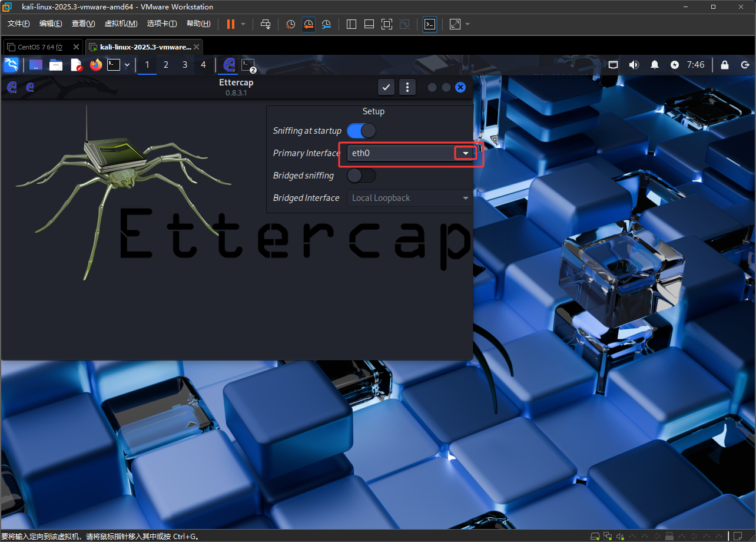Click the send Ctrl+Alt+Del toolbar icon
Screen dimensions: 756x542
[x=266, y=24]
